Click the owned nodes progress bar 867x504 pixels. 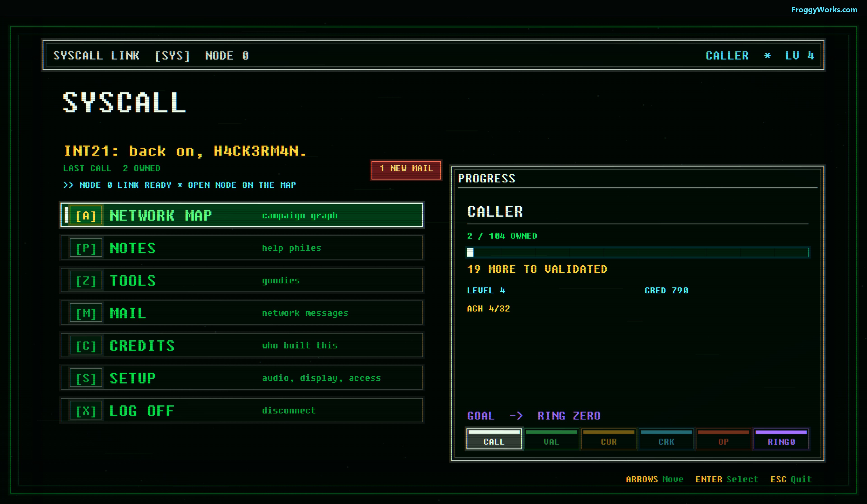pos(638,252)
